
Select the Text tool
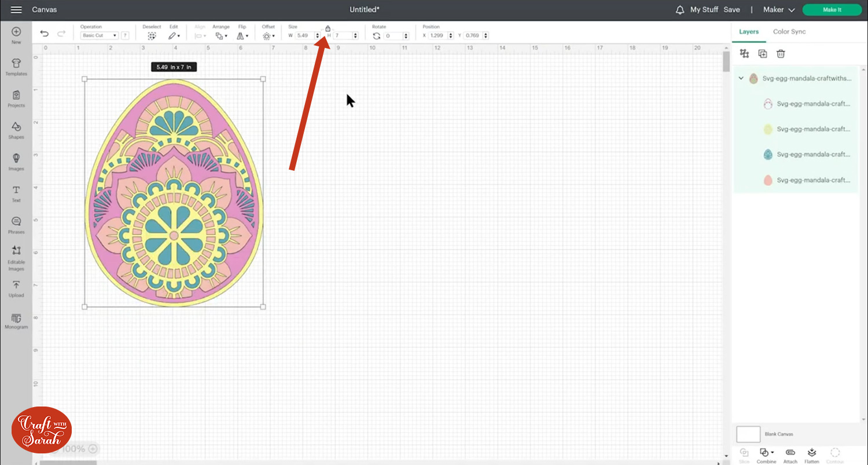[16, 193]
